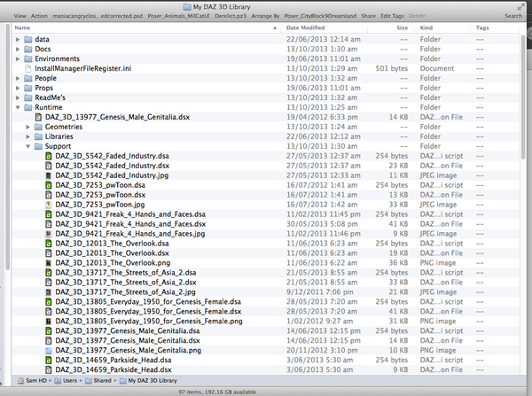Select DAZ_3D_13805_Everyday_1950_for_Genesis_Female.dsa row
This screenshot has width=532, height=396.
265,302
